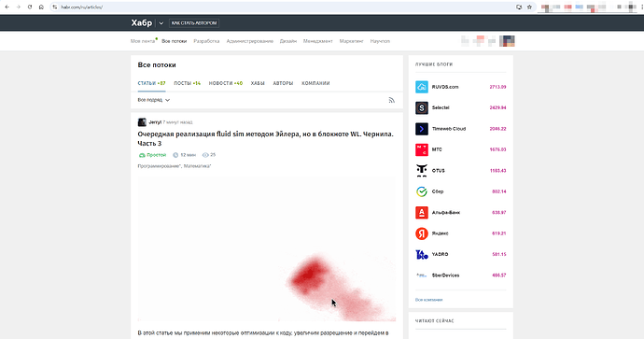644x339 pixels.
Task: Select the OTUS owl logo
Action: pyautogui.click(x=421, y=171)
